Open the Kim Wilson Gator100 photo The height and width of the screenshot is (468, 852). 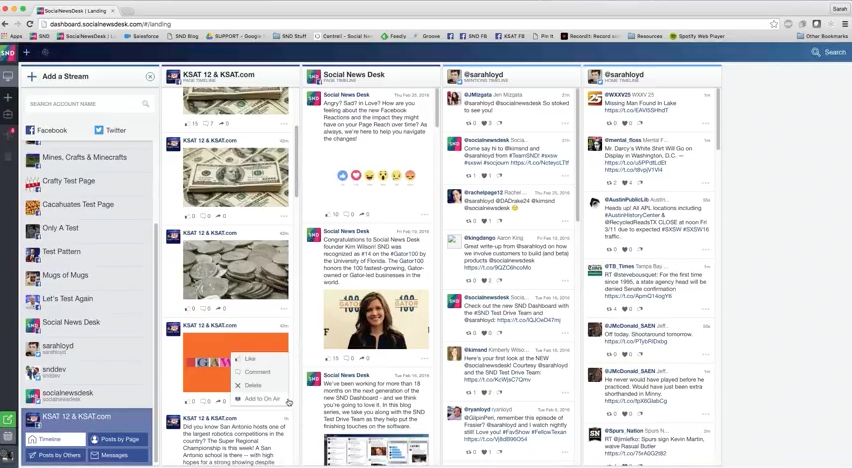coord(376,320)
